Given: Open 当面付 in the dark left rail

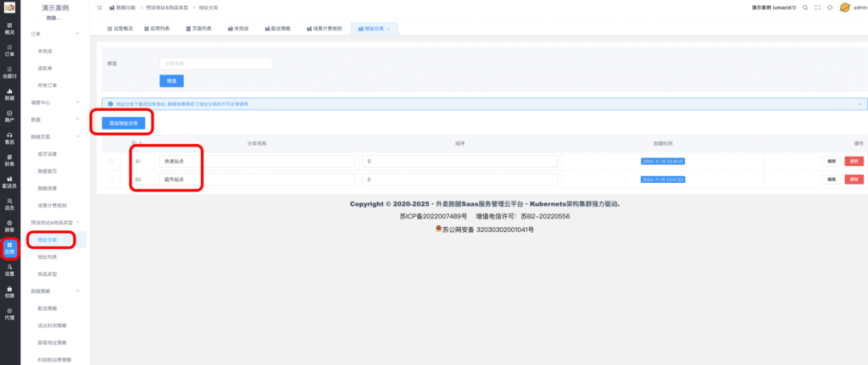Looking at the screenshot, I should [x=9, y=73].
